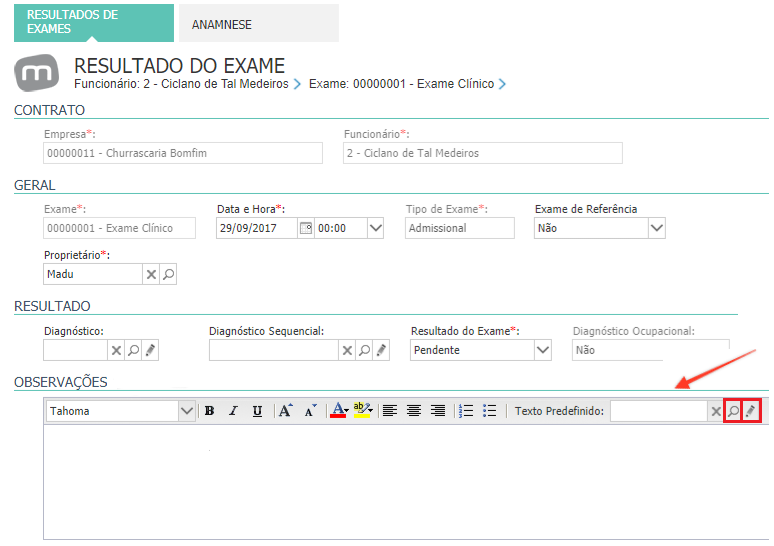Clear the Diagnóstico field
This screenshot has width=774, height=546.
(116, 350)
